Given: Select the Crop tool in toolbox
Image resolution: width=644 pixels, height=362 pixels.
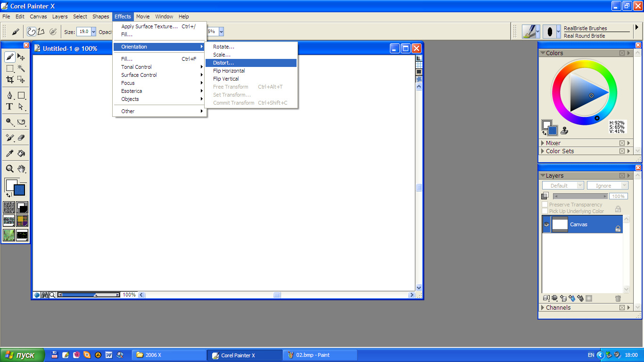Looking at the screenshot, I should pyautogui.click(x=9, y=80).
